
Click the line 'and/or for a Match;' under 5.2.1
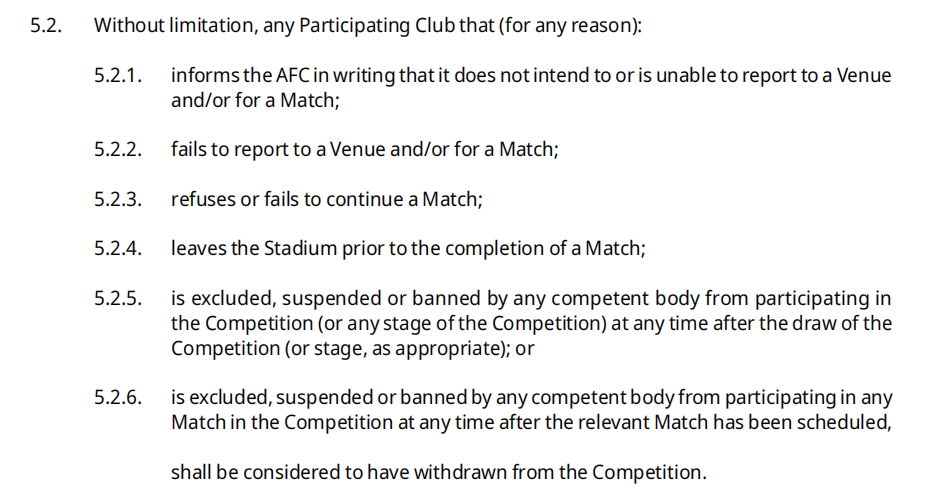255,100
